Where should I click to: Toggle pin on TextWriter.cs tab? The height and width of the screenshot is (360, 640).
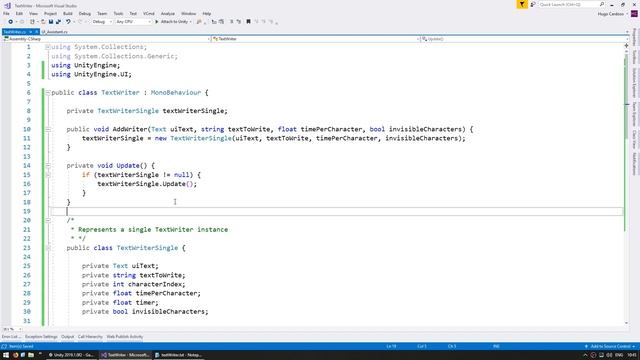pos(31,32)
